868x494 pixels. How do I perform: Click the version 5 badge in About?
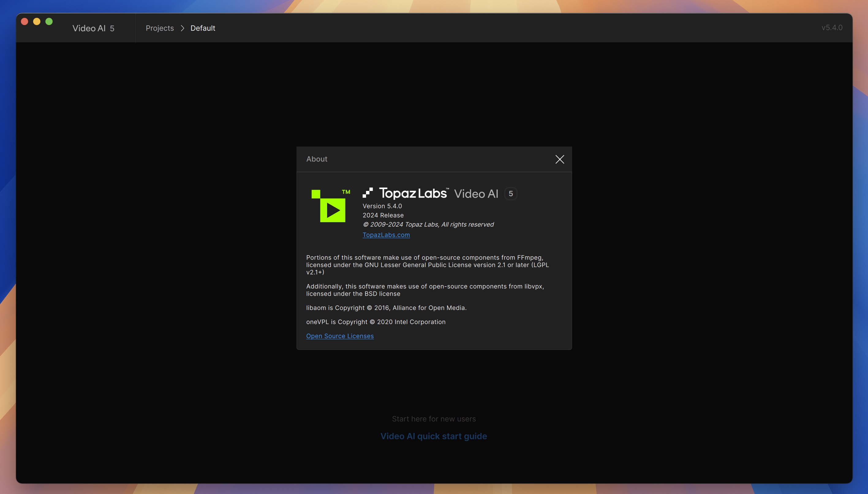coord(511,194)
